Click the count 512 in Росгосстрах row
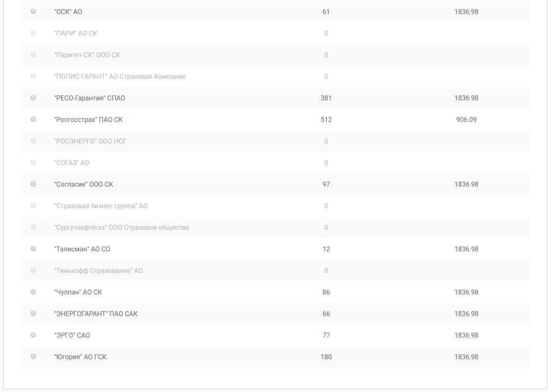 point(326,120)
